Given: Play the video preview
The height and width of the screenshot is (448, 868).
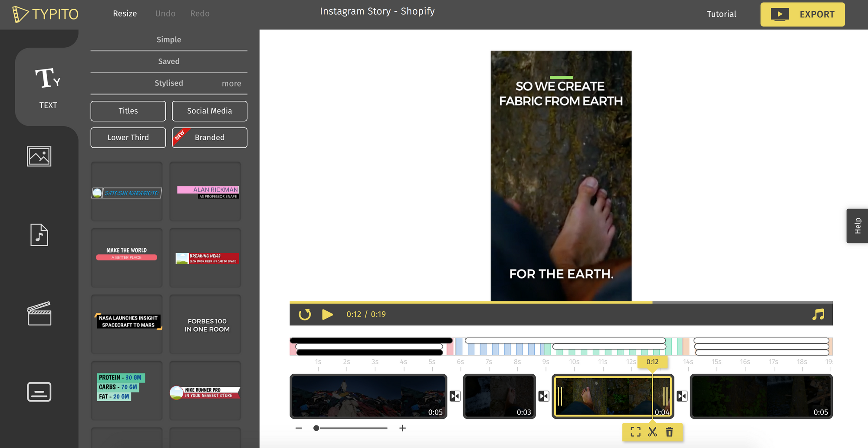Looking at the screenshot, I should coord(328,314).
